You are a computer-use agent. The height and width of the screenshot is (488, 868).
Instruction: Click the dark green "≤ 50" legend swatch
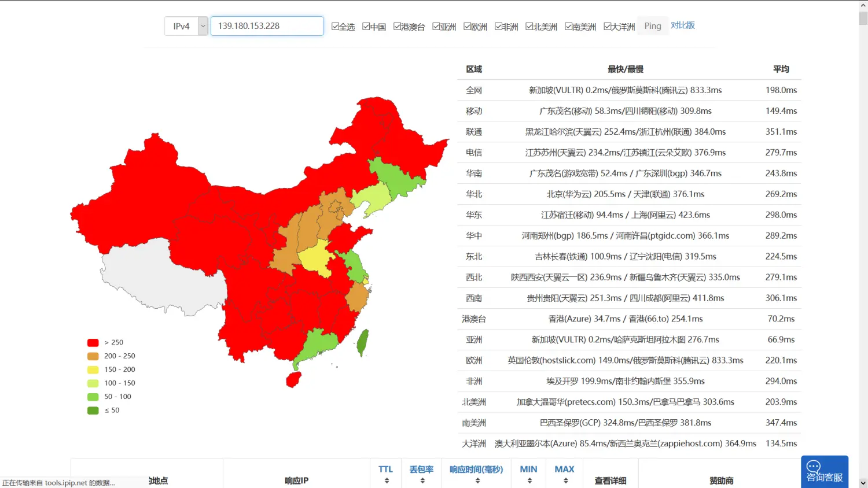click(x=93, y=411)
